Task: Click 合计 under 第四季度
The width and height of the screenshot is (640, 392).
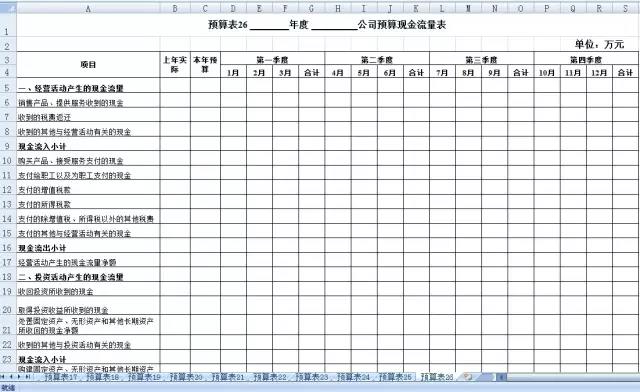Action: 625,72
